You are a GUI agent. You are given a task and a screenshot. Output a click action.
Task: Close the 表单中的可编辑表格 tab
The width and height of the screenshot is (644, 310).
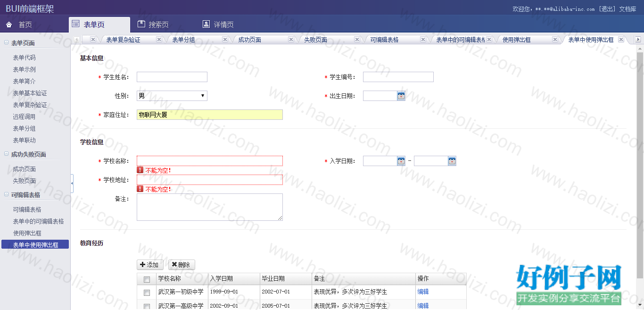click(489, 40)
